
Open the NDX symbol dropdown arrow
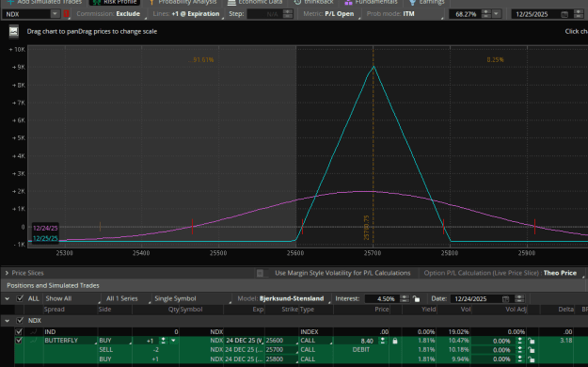point(55,14)
